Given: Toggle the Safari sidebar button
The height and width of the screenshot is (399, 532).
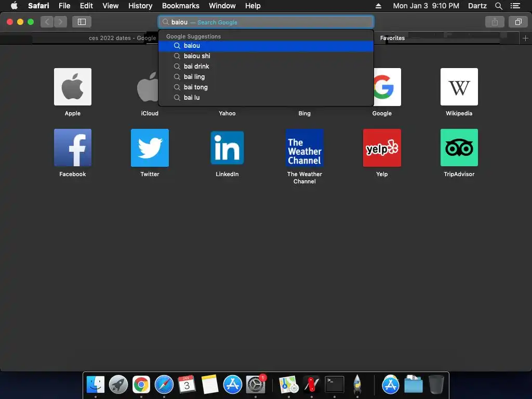Looking at the screenshot, I should (x=82, y=22).
